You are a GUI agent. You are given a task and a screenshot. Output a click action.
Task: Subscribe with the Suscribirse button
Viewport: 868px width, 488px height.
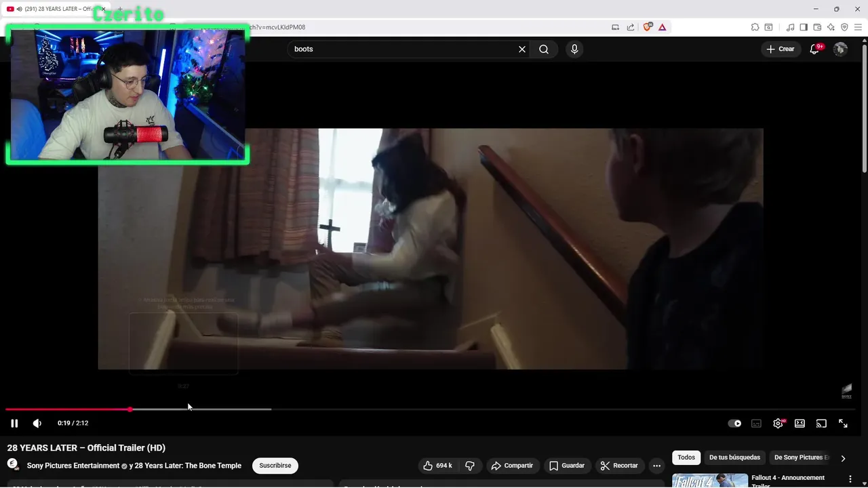(275, 466)
